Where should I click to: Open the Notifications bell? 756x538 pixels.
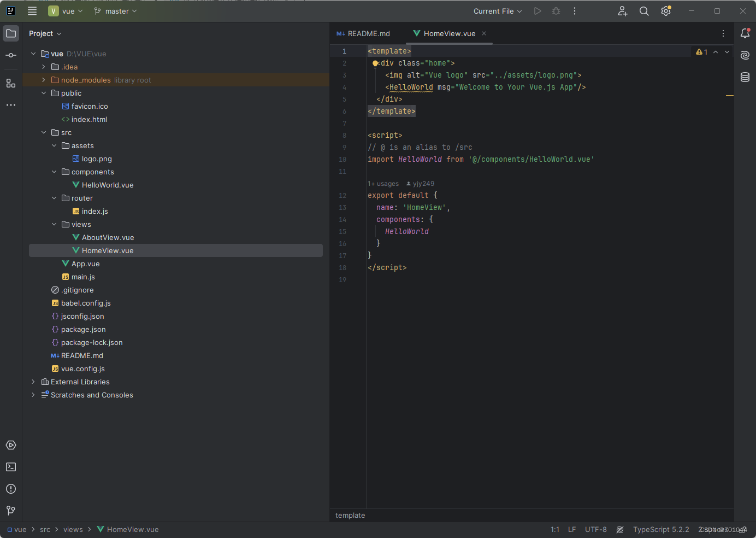[x=745, y=33]
